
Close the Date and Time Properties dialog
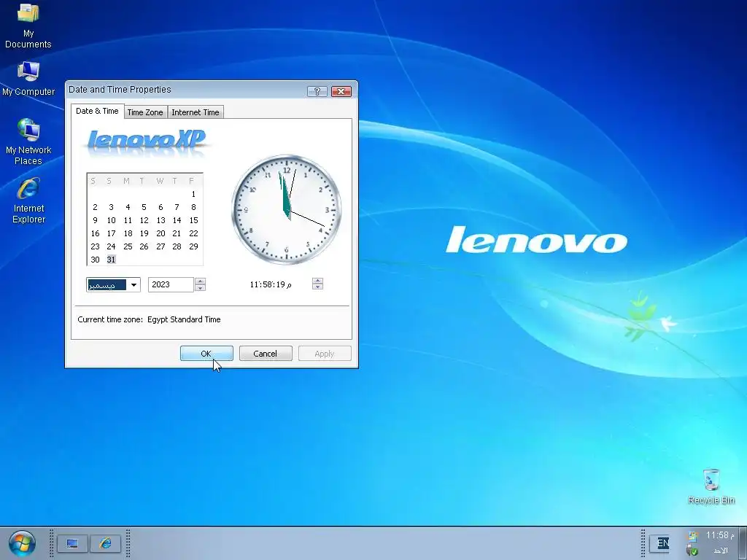click(341, 91)
